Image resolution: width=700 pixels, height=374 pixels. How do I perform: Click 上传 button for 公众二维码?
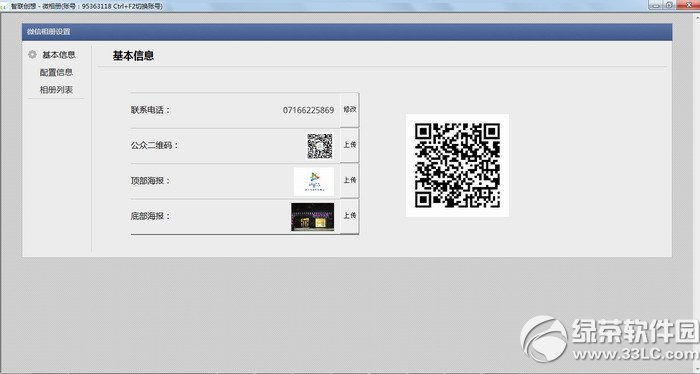[x=350, y=145]
